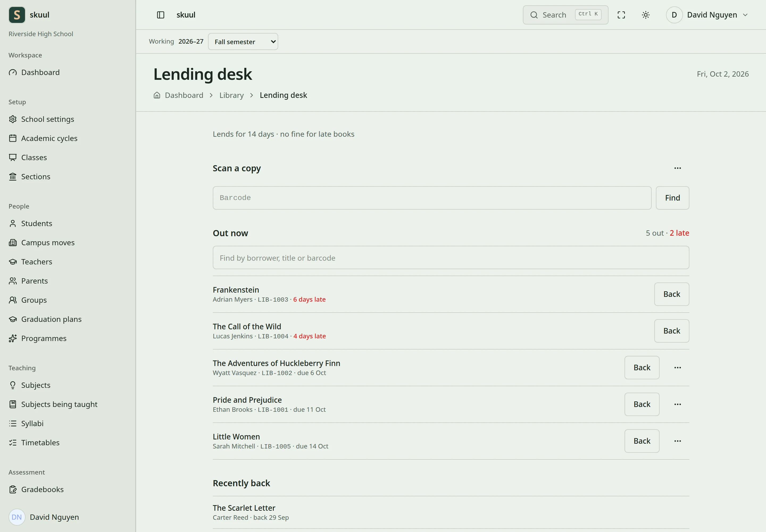Switch theme with the sun icon
The width and height of the screenshot is (766, 532).
click(x=646, y=15)
